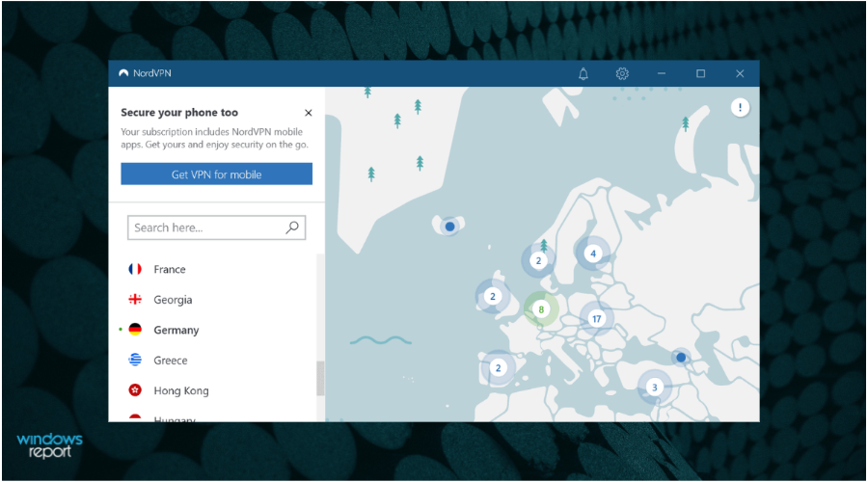Click the exclamation alert icon on map
The image size is (868, 482).
pos(740,107)
